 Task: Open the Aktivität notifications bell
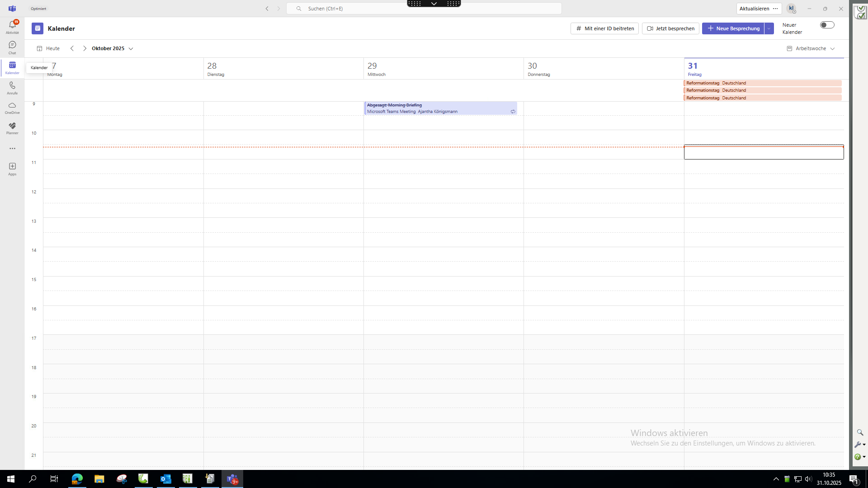click(12, 26)
